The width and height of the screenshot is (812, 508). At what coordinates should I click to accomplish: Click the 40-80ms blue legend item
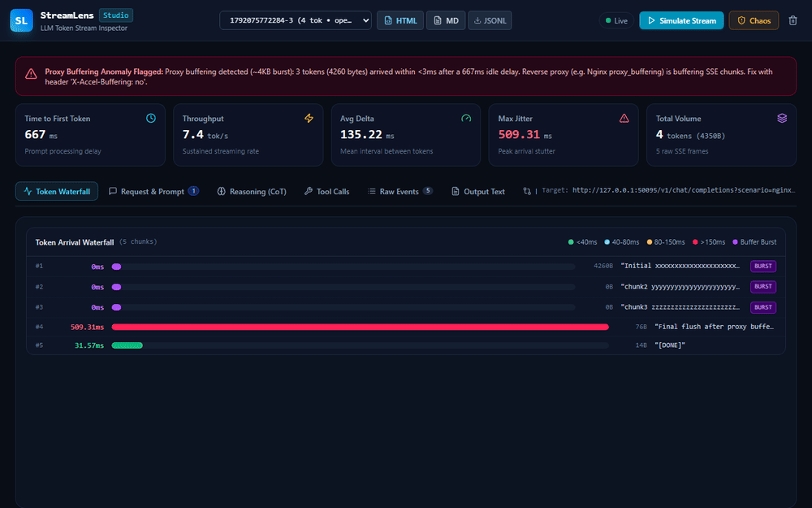click(622, 242)
